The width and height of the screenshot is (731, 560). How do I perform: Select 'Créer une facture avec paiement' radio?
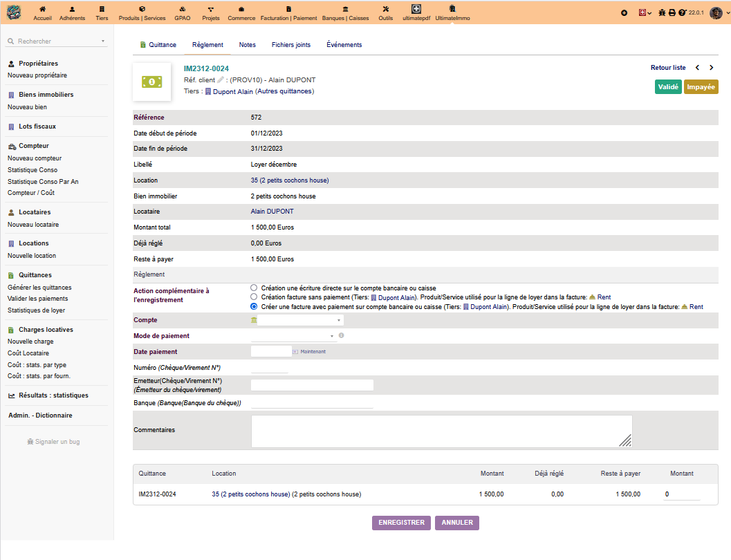click(x=254, y=306)
